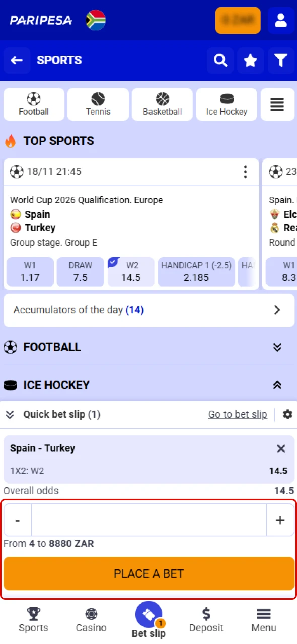This screenshot has width=297, height=644.
Task: Open Accumulators of the day
Action: (x=148, y=310)
